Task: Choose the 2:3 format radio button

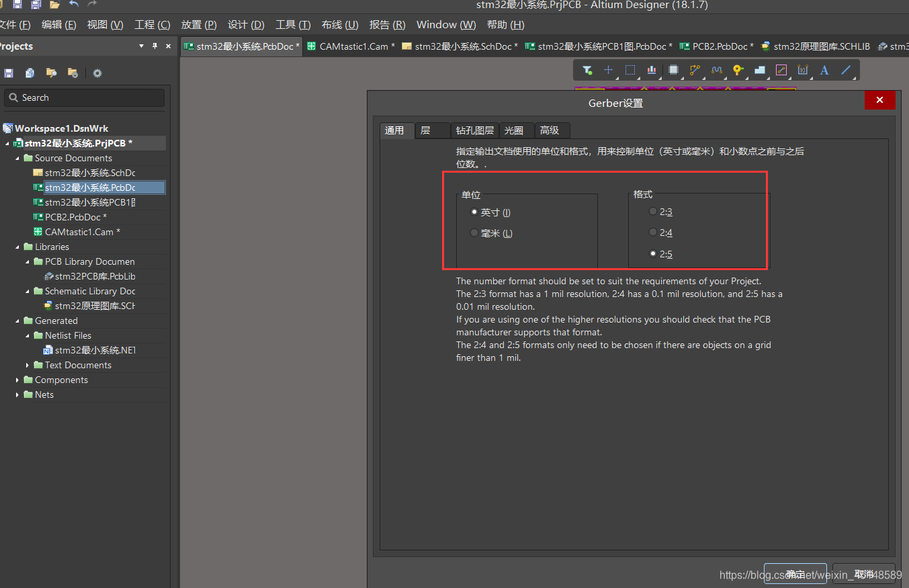Action: pos(653,212)
